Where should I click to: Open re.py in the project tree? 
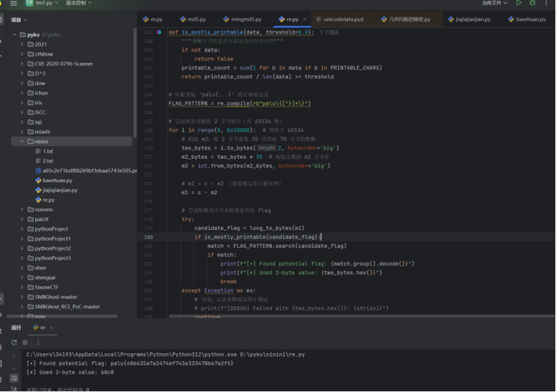45,200
